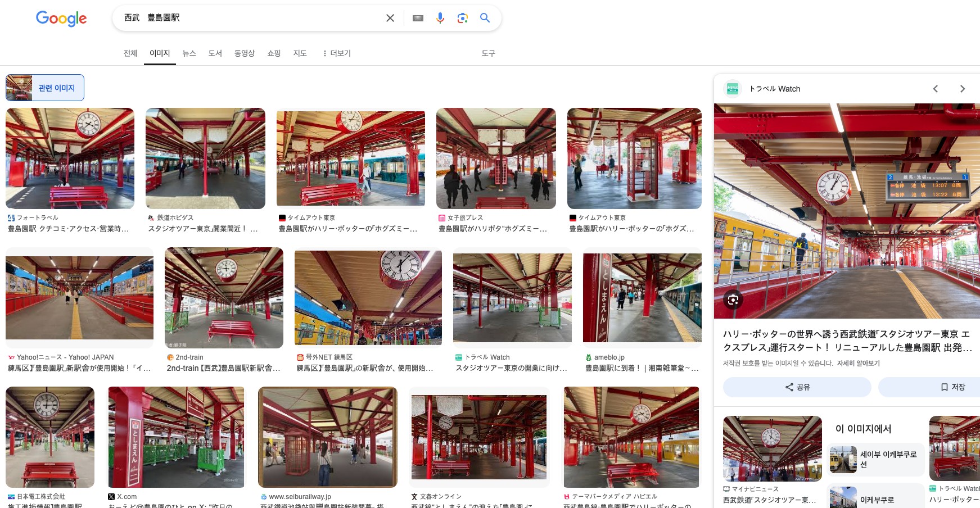Click the blue magnifier search icon
This screenshot has height=508, width=980.
click(x=485, y=18)
